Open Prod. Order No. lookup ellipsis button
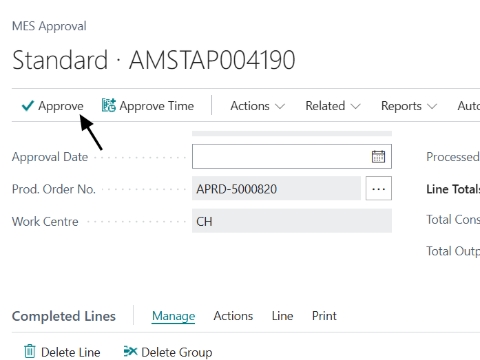The image size is (480, 360). 378,189
